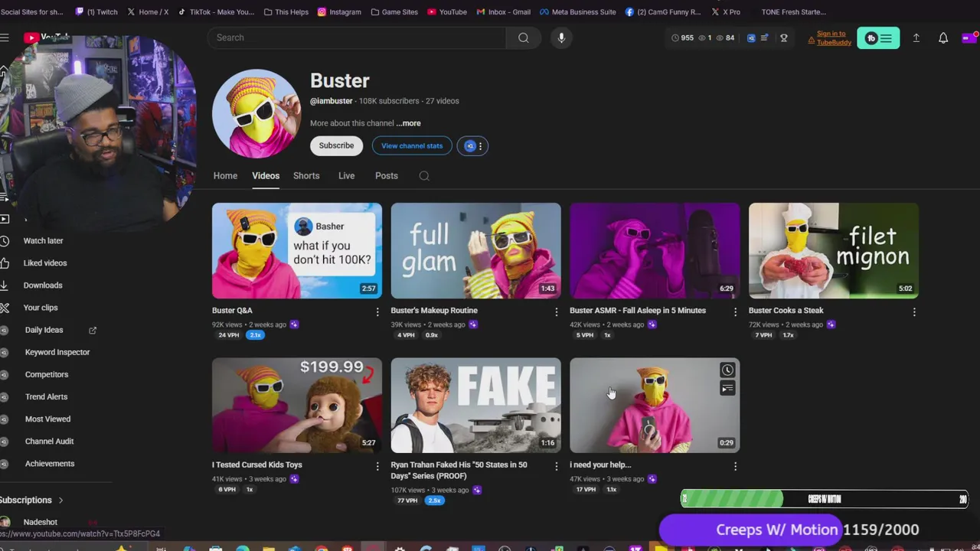The height and width of the screenshot is (551, 980).
Task: Open Competitors in sidebar
Action: click(47, 374)
